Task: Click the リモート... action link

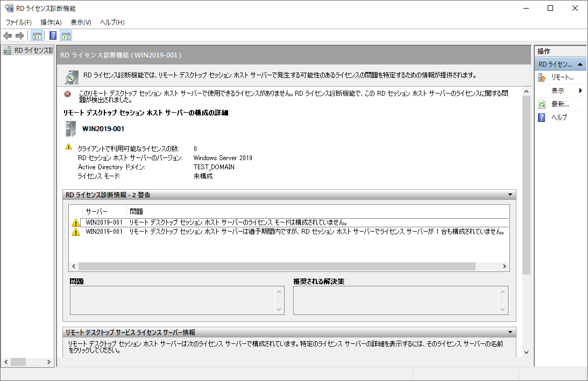Action: (563, 77)
